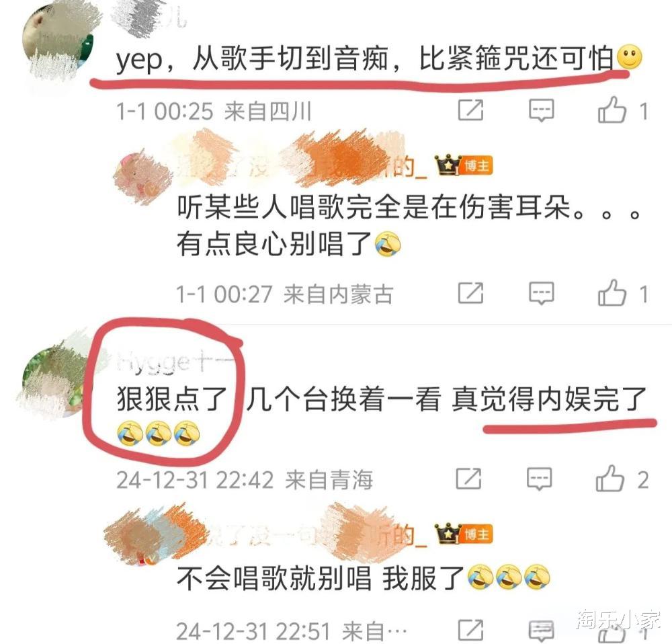Tap the timestamp 1-1 00:27 来自内蒙古
Screen dimensions: 672x644
point(284,294)
